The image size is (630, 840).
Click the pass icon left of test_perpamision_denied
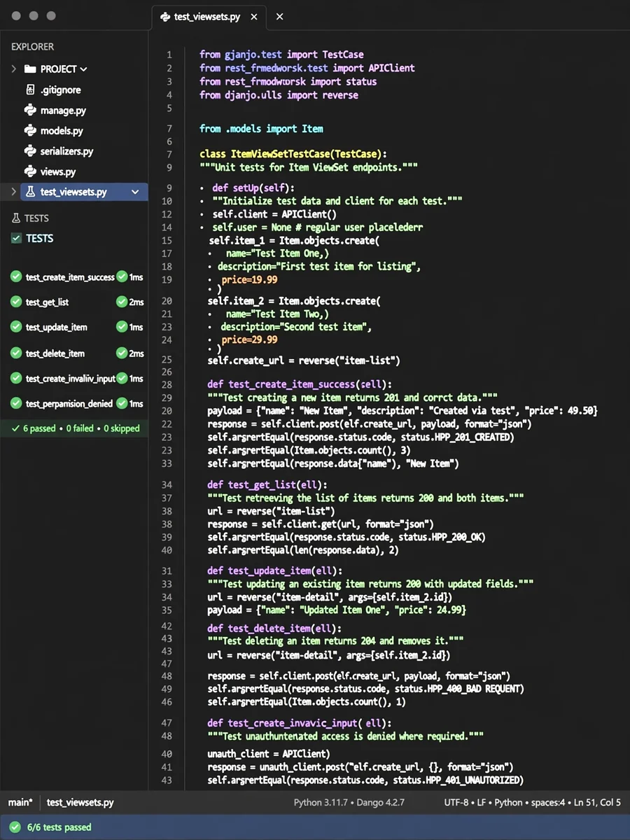[x=16, y=404]
